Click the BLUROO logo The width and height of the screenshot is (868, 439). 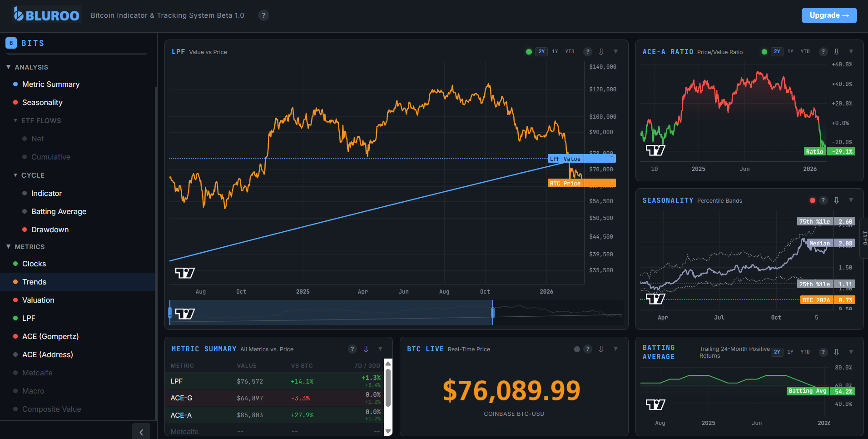(x=45, y=14)
